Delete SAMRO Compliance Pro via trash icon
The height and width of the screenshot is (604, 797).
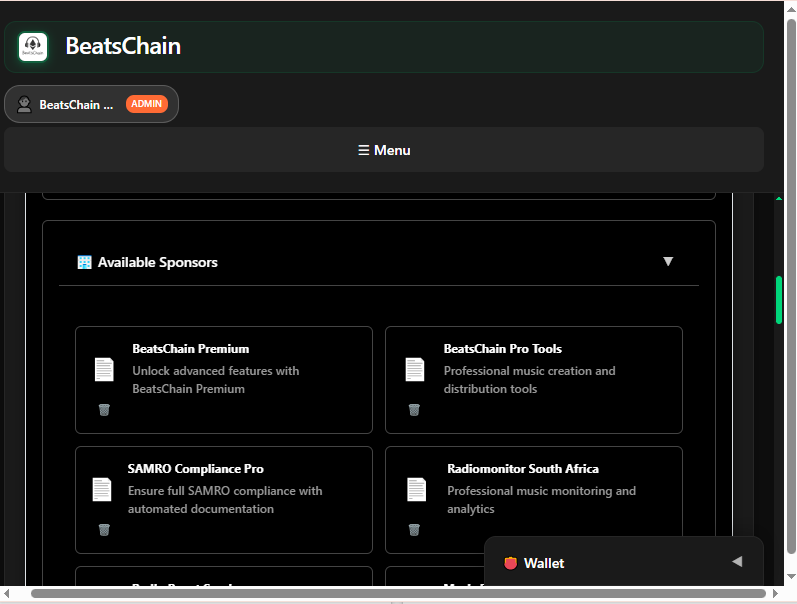pos(104,530)
